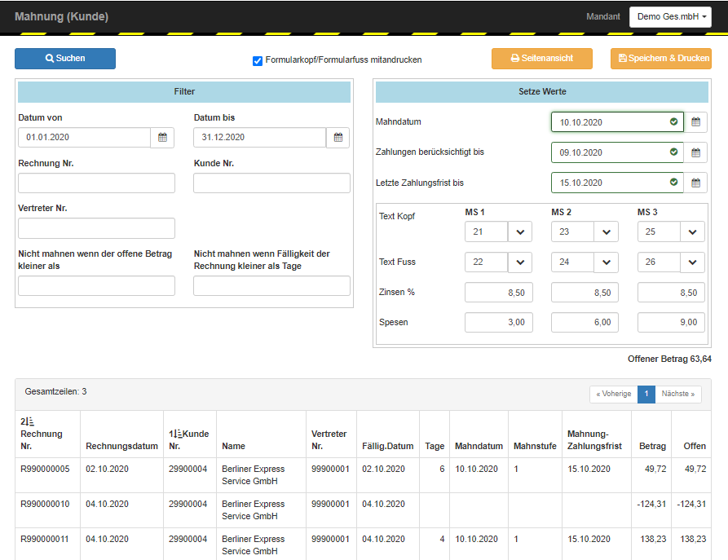Open calendar for Letzte Zahlungsfrist bis

point(695,183)
